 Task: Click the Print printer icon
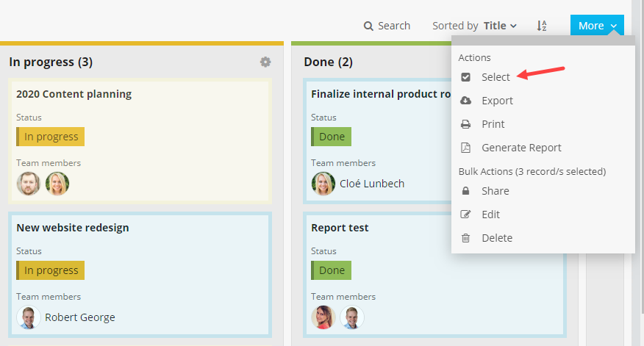point(465,124)
